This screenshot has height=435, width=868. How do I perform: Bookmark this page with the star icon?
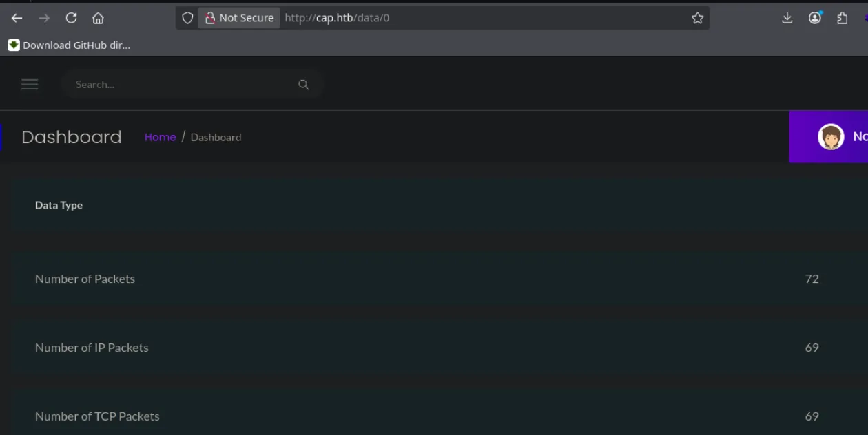[697, 18]
